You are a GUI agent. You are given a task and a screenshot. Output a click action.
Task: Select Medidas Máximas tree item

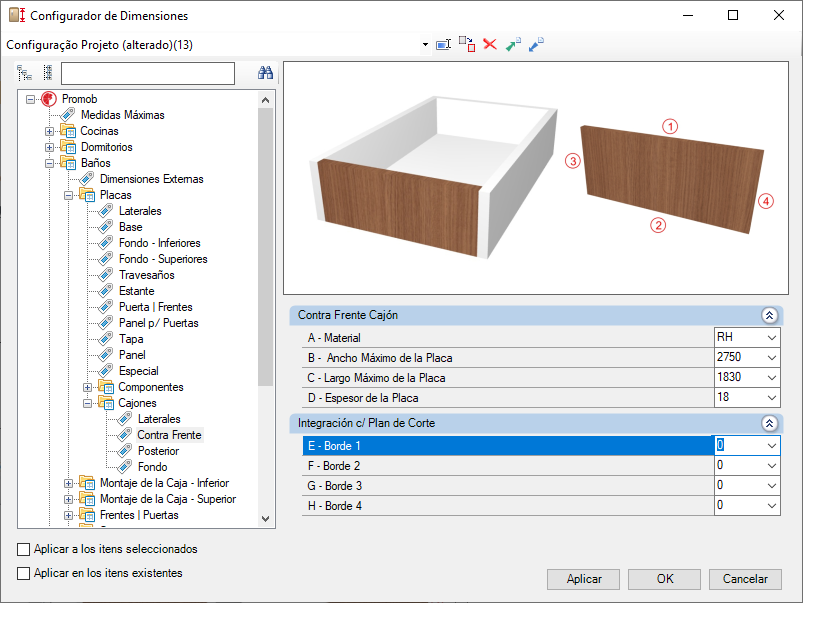(122, 115)
